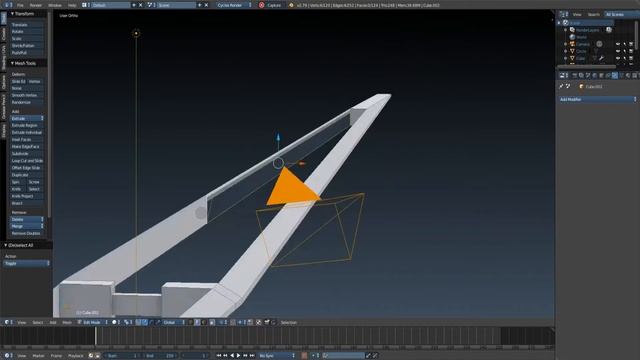Viewport: 640px width, 360px height.
Task: Click the Camera object icon in outliner
Action: (572, 44)
